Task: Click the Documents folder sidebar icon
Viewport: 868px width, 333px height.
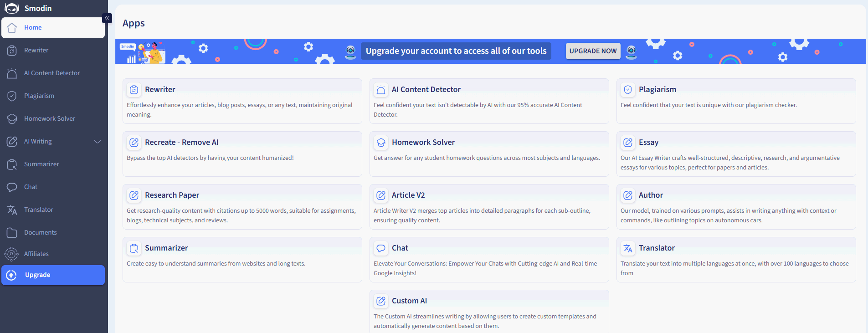Action: 12,233
